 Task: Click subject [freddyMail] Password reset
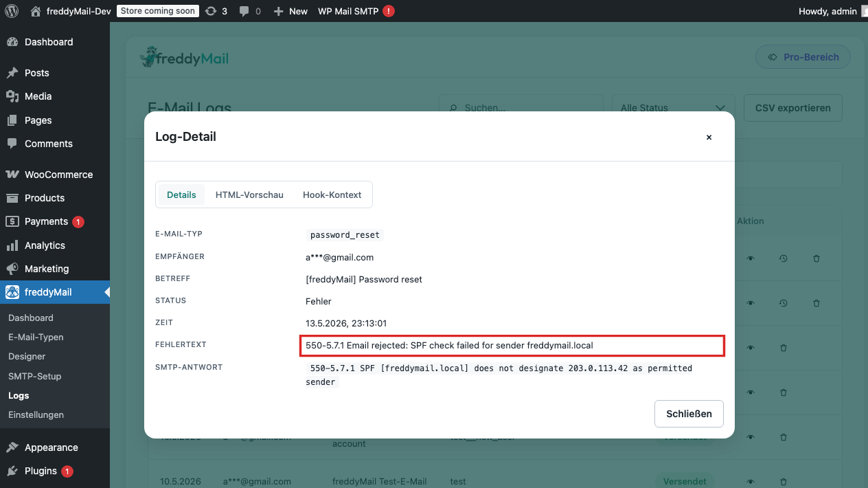click(x=364, y=280)
